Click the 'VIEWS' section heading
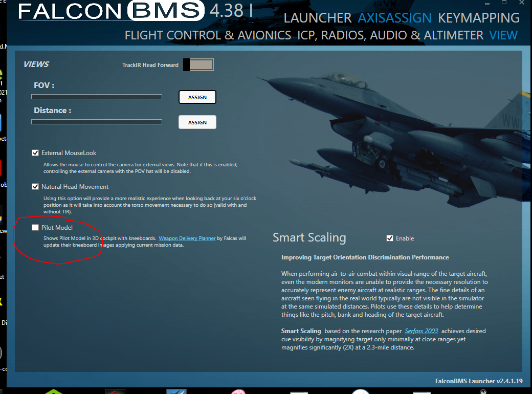Viewport: 532px width, 394px height. pyautogui.click(x=36, y=64)
